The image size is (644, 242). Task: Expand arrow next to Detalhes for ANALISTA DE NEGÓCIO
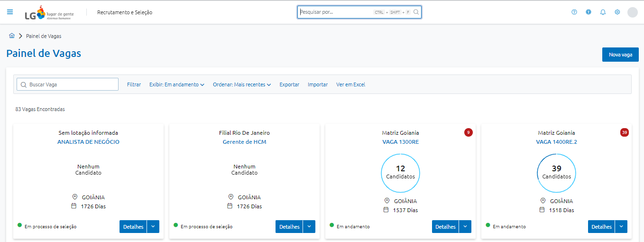tap(153, 227)
